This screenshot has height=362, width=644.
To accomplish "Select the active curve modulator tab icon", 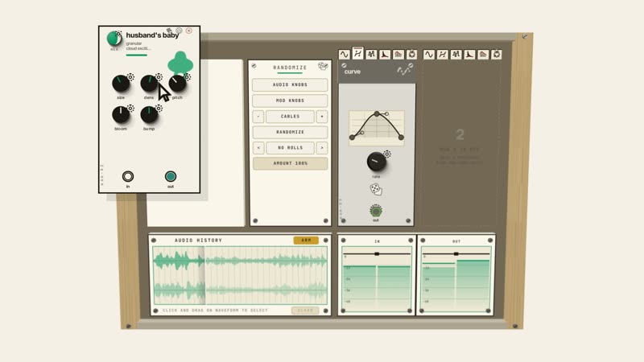I will pyautogui.click(x=357, y=53).
